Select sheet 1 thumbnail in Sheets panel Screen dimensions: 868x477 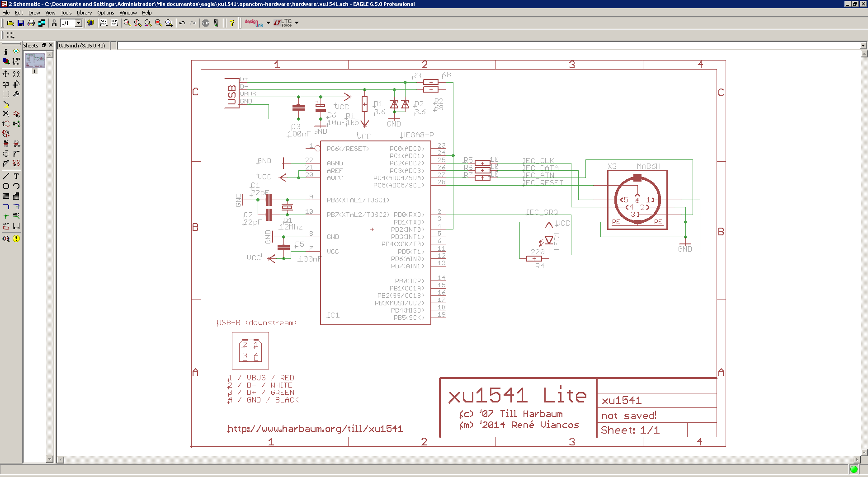coord(35,60)
